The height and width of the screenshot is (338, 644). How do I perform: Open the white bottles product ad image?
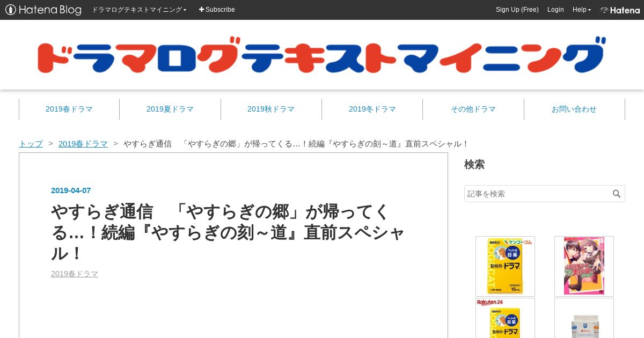point(584,318)
